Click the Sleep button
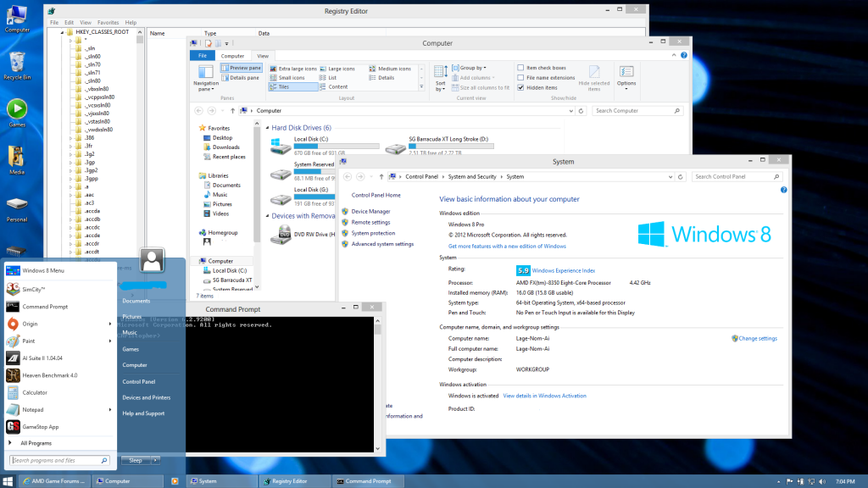The height and width of the screenshot is (488, 868). [x=136, y=460]
